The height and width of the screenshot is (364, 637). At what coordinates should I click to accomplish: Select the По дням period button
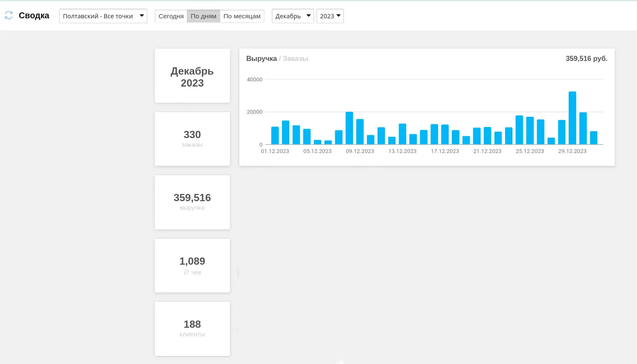tap(204, 16)
